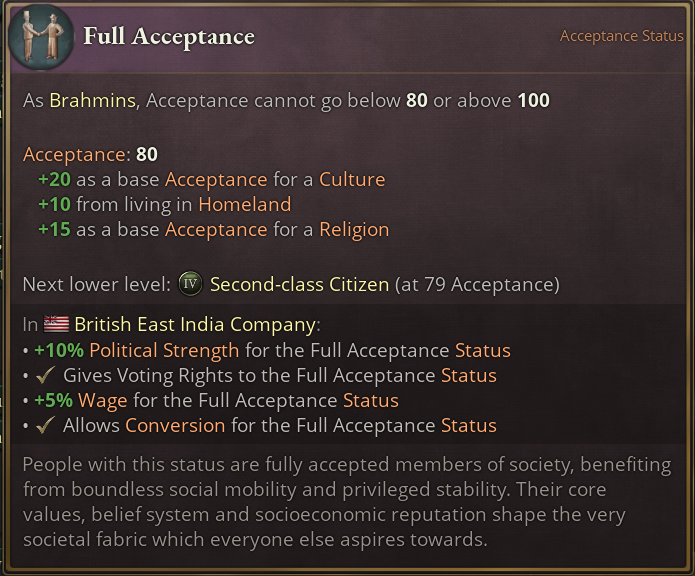Click the Wage concept link
This screenshot has height=576, width=695.
pyautogui.click(x=103, y=400)
